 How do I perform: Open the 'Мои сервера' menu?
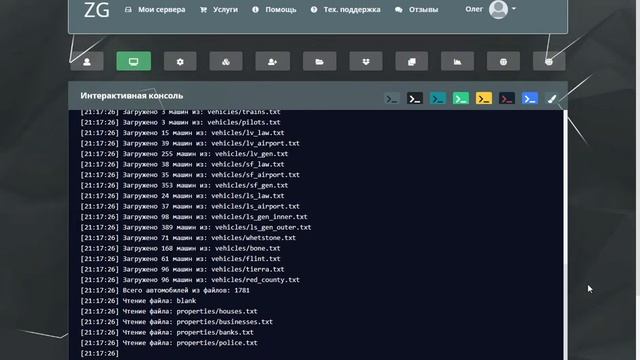pyautogui.click(x=155, y=9)
